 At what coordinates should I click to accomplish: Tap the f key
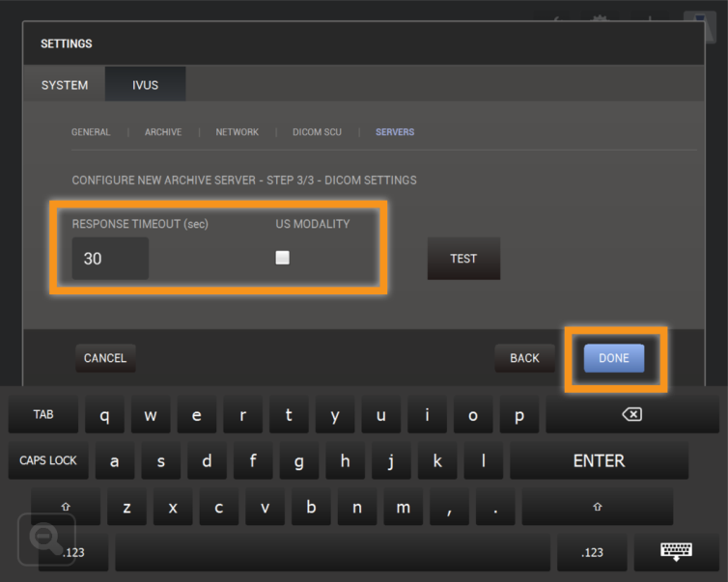(253, 460)
